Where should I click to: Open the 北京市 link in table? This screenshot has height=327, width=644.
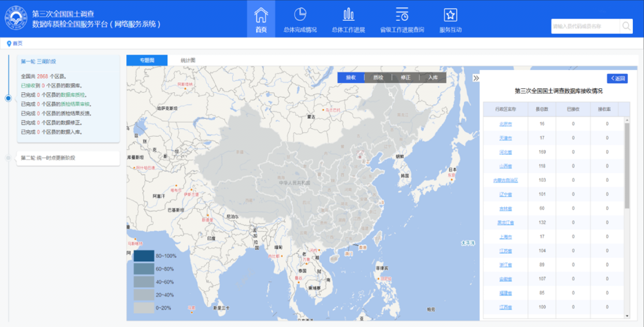coord(506,124)
